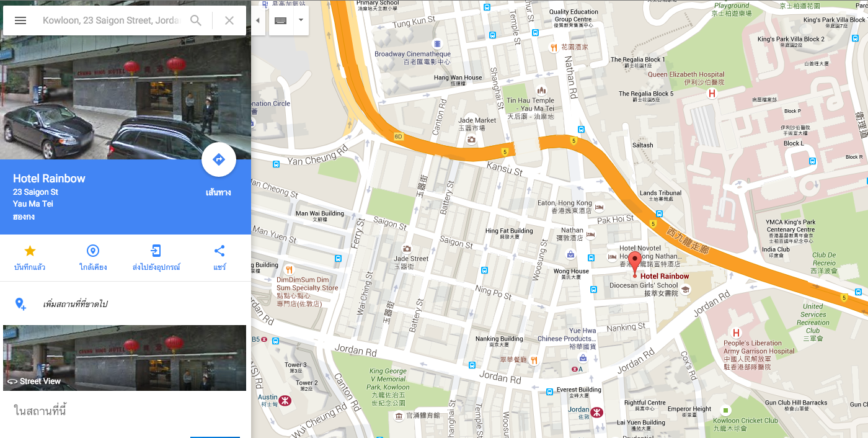
Task: Click the search magnifier icon
Action: click(x=196, y=20)
